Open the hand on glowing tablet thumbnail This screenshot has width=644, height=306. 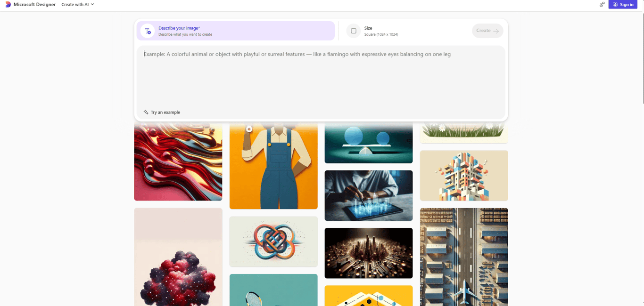pyautogui.click(x=369, y=195)
